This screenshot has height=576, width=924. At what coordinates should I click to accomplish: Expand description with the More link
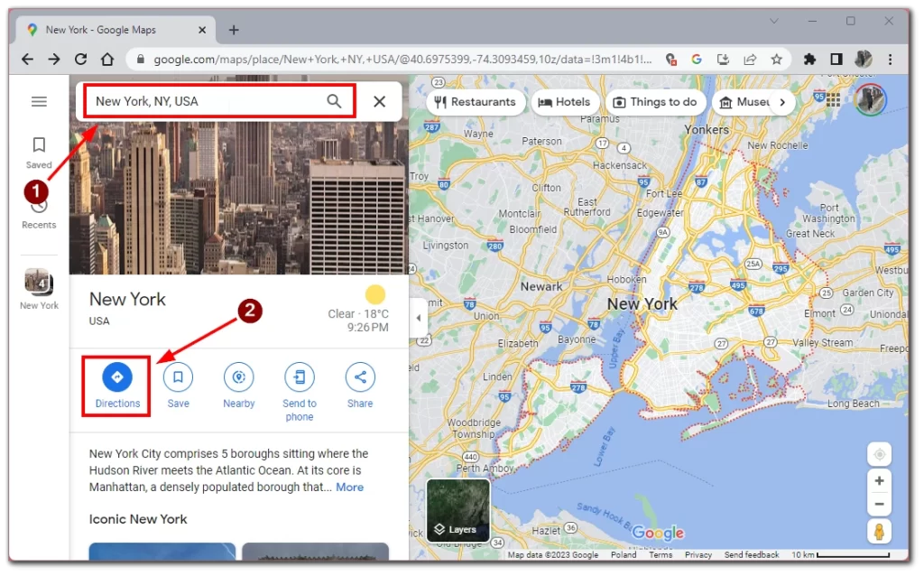[x=349, y=487]
